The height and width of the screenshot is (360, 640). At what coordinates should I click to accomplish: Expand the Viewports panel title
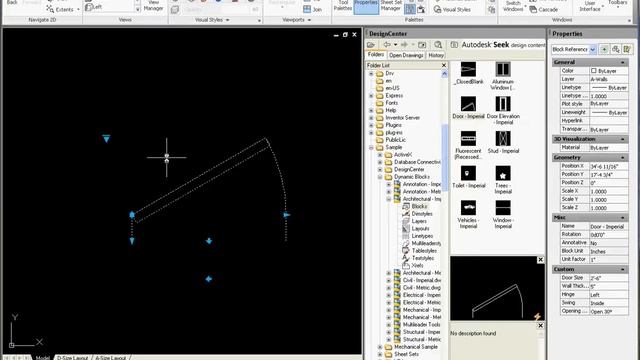point(296,20)
